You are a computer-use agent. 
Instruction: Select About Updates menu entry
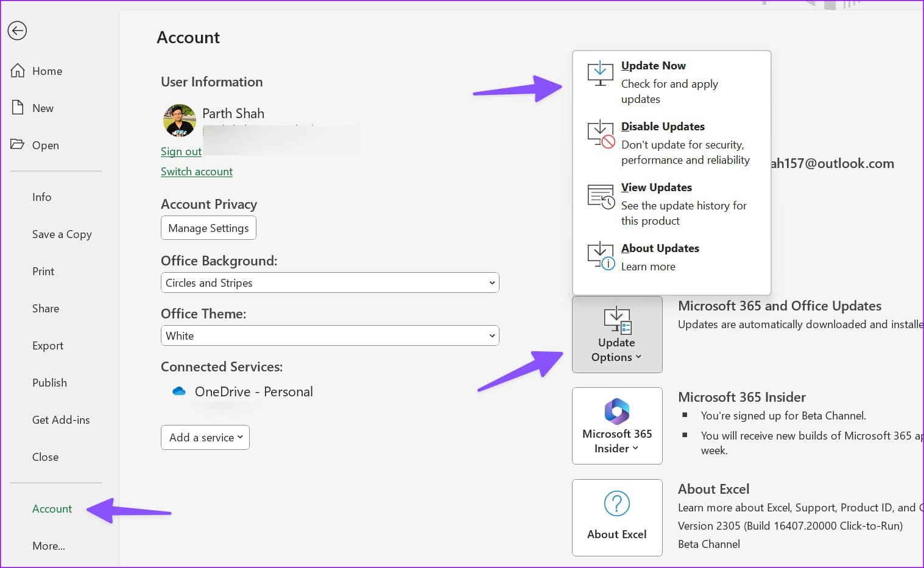(671, 257)
